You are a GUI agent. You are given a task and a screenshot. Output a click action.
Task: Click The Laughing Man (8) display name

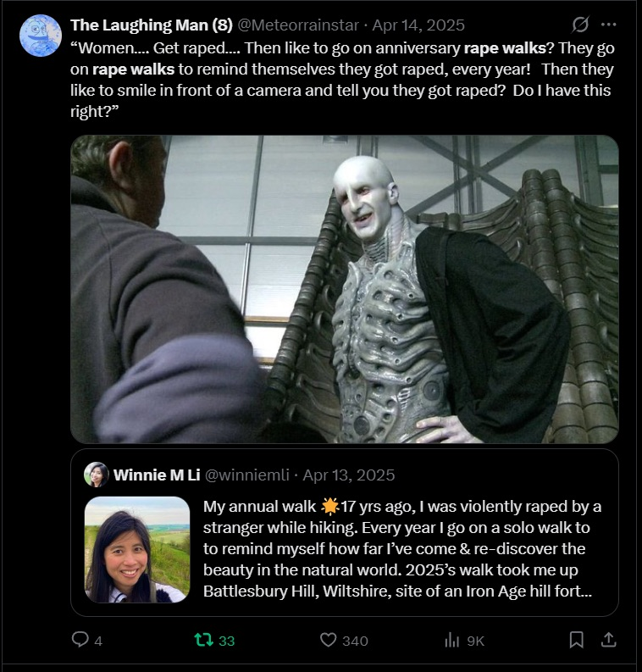click(x=152, y=25)
